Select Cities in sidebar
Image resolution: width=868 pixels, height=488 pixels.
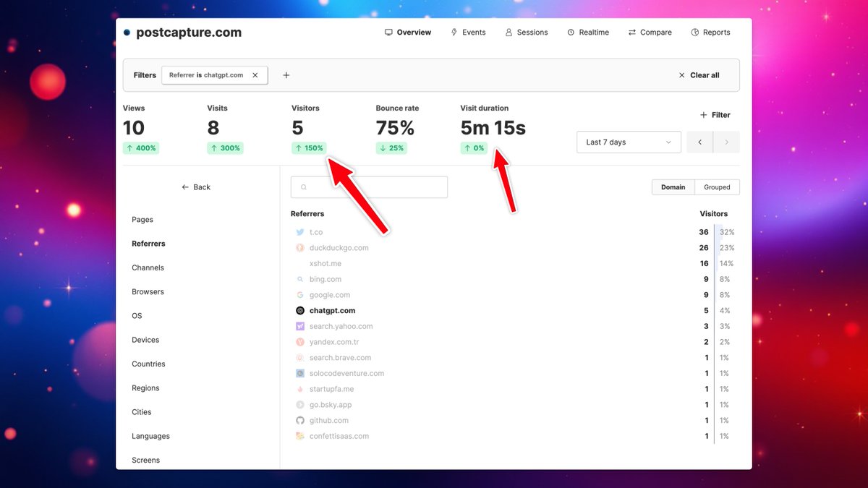[x=142, y=412]
